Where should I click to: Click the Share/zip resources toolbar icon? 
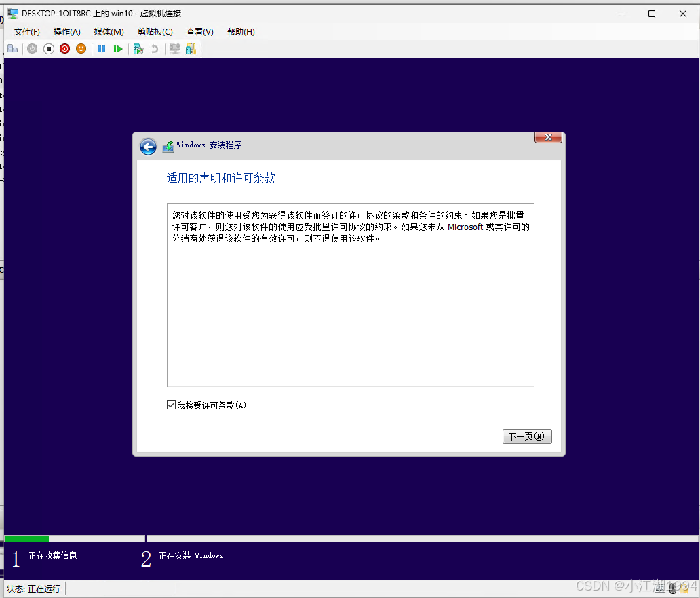pos(191,49)
